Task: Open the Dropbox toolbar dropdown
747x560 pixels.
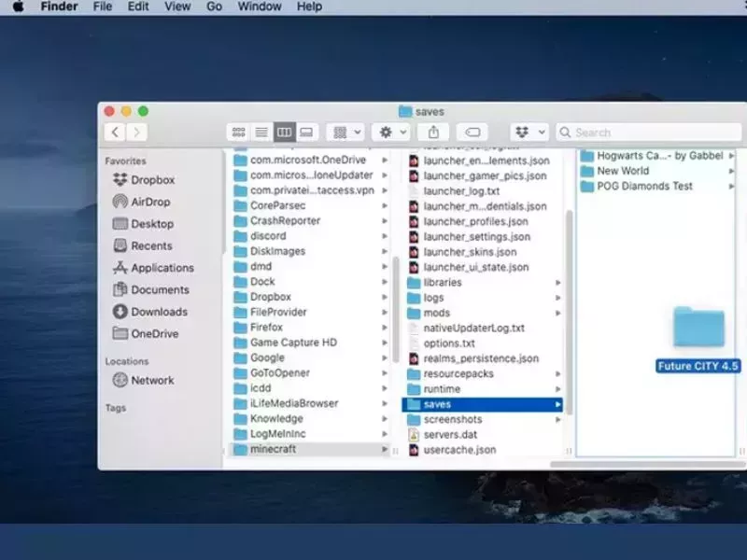Action: point(529,133)
